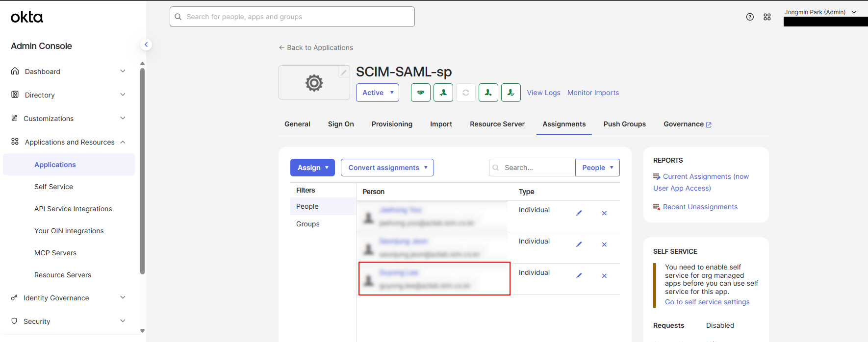Switch to the Sign On tab
The height and width of the screenshot is (342, 868).
coord(341,124)
